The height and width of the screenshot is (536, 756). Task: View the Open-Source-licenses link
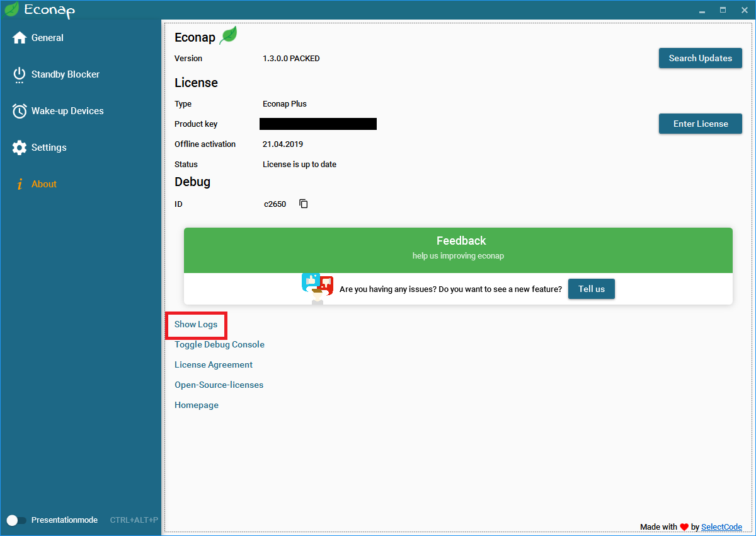pyautogui.click(x=219, y=385)
